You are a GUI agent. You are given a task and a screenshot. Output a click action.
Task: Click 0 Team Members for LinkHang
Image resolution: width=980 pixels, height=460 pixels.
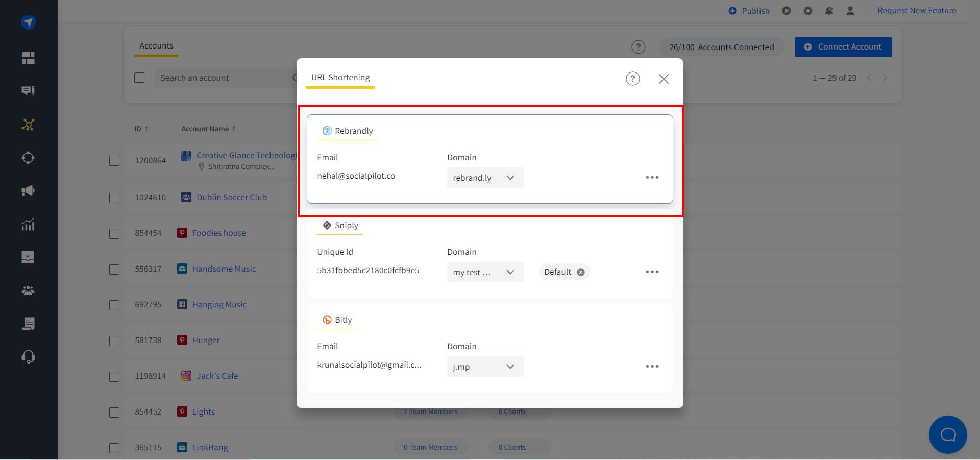(430, 447)
